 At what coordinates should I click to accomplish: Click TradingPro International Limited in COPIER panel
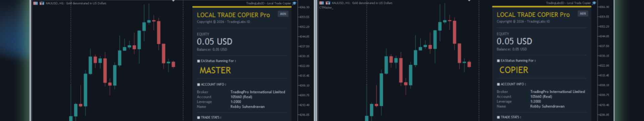[x=558, y=91]
